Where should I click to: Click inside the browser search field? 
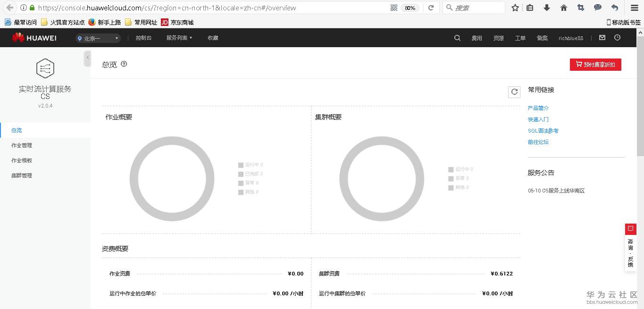coord(474,8)
